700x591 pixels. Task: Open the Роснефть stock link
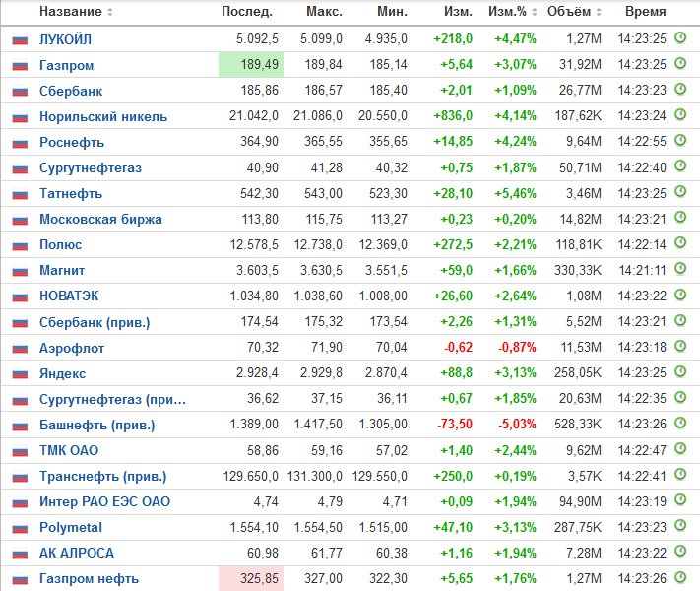(x=72, y=142)
